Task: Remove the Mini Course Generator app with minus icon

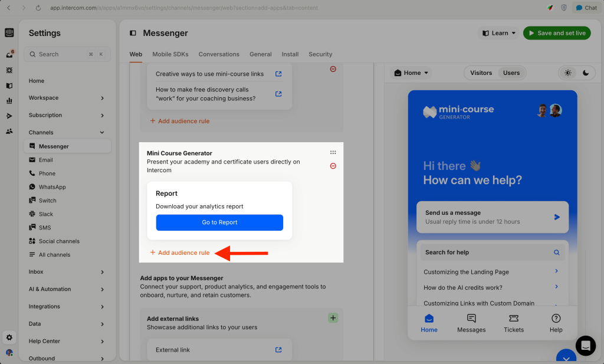Action: click(333, 166)
